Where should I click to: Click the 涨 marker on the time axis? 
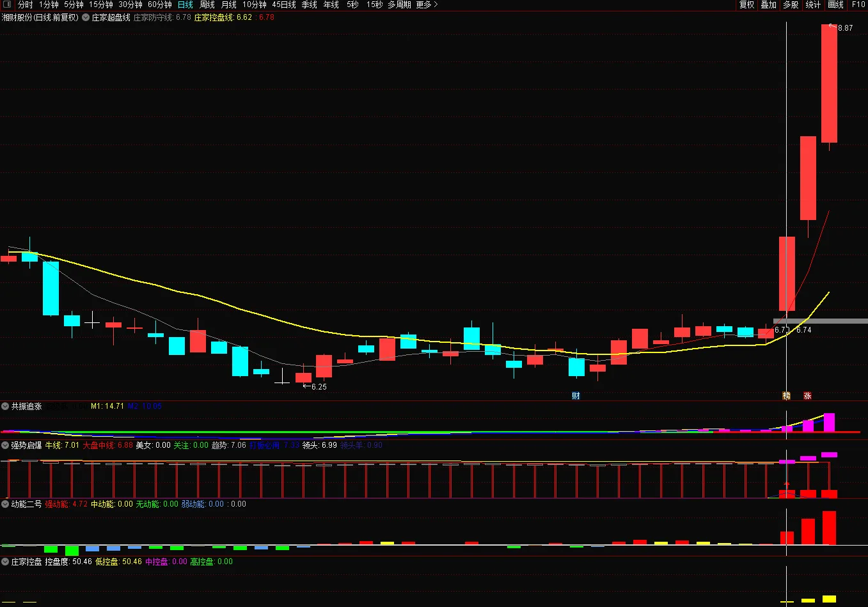pyautogui.click(x=807, y=396)
